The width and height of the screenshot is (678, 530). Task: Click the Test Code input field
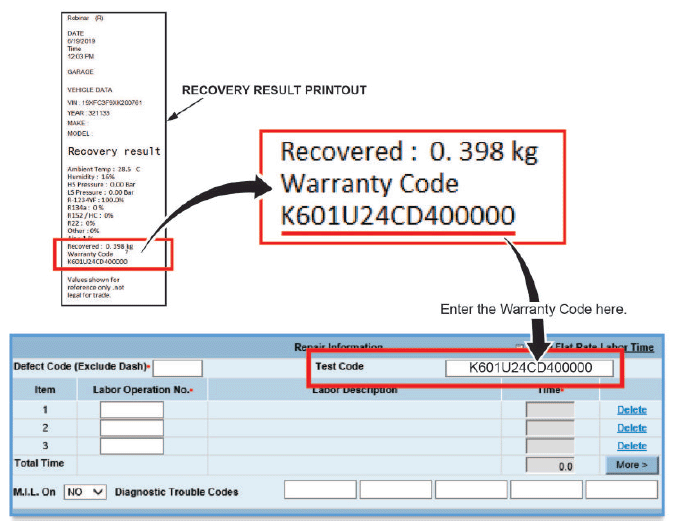click(x=529, y=368)
